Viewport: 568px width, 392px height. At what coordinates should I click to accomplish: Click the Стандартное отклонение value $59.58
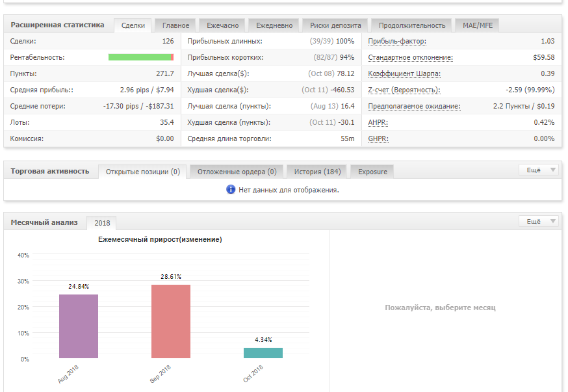543,57
